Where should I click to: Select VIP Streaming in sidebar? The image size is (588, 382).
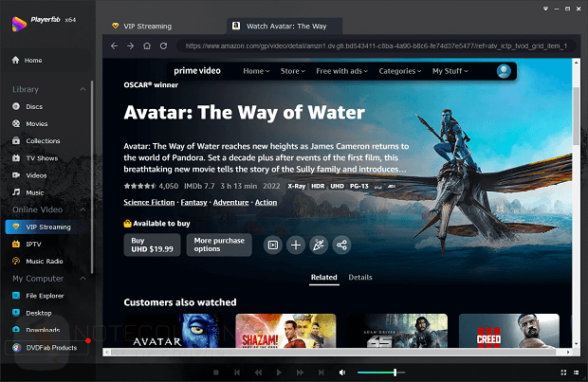pyautogui.click(x=46, y=227)
